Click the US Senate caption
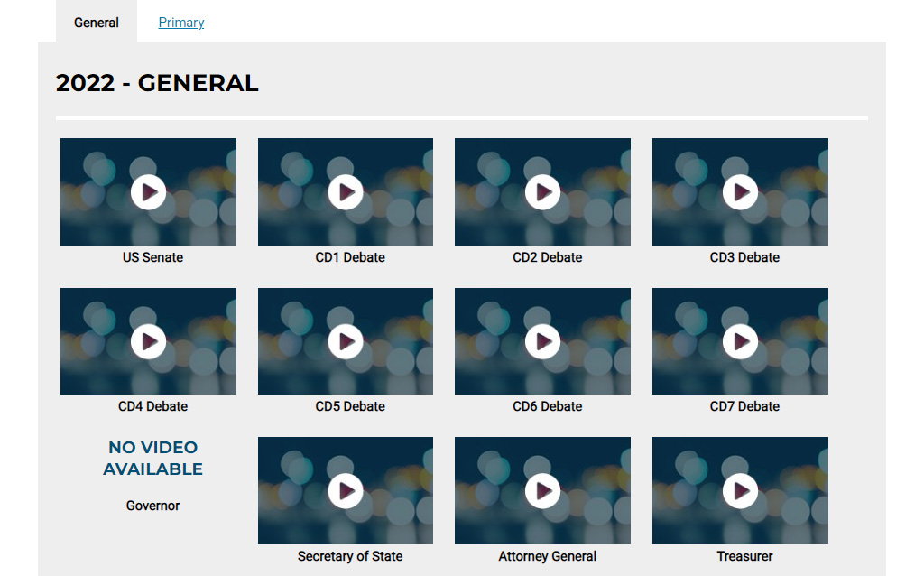The width and height of the screenshot is (924, 576). 152,257
